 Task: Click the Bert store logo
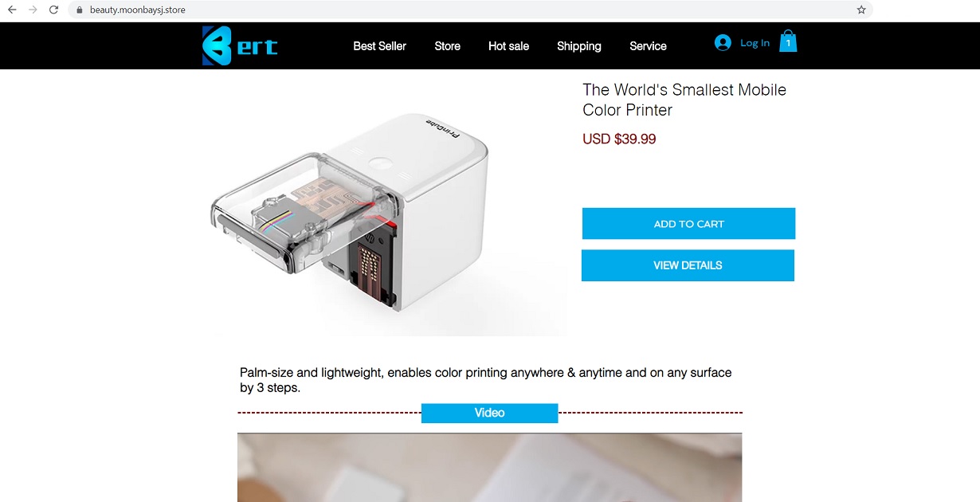tap(240, 45)
